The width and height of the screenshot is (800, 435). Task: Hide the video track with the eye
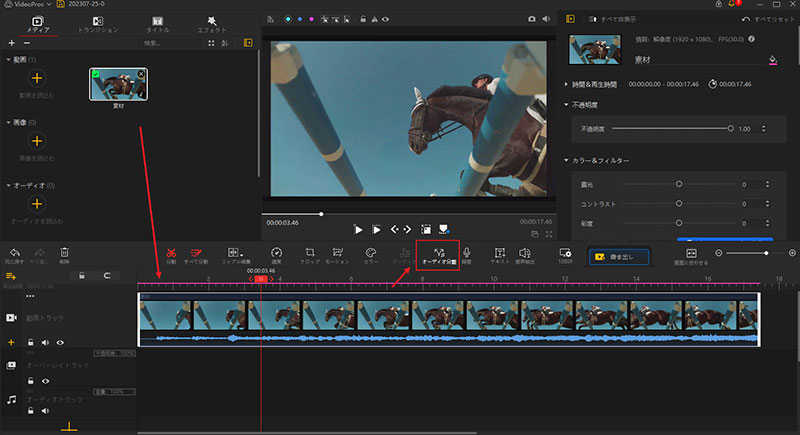[60, 342]
